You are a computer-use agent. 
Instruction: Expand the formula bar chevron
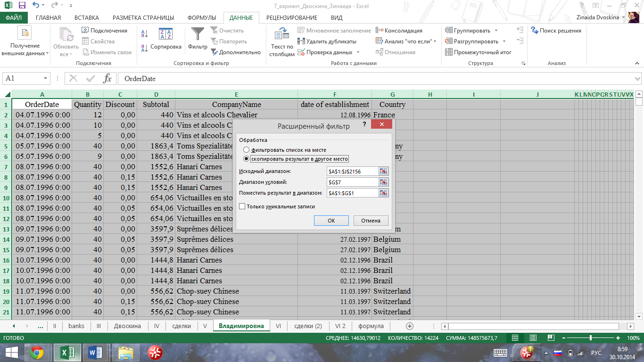coord(638,79)
